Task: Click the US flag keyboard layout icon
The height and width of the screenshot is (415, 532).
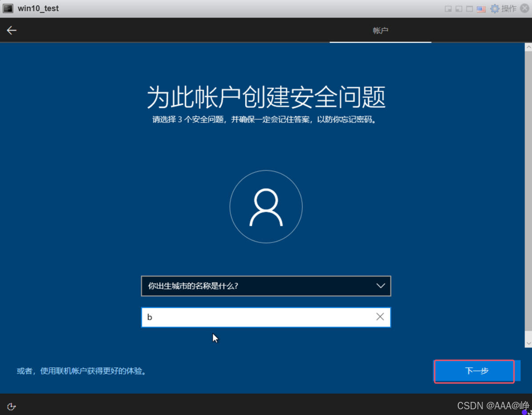Action: pyautogui.click(x=481, y=9)
